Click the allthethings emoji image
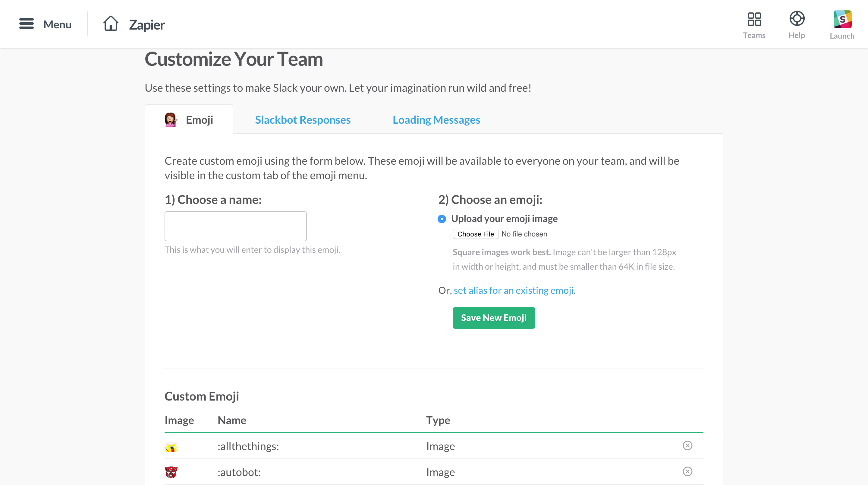The image size is (868, 485). pos(171,447)
